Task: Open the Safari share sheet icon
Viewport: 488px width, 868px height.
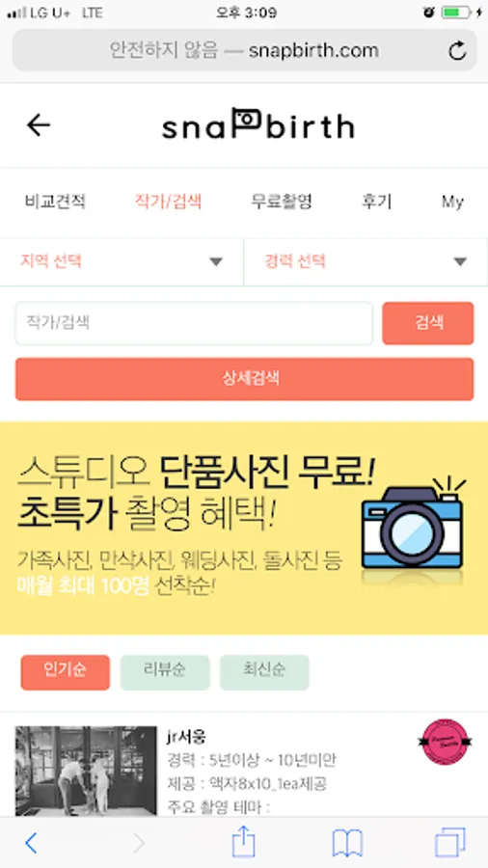Action: (x=243, y=843)
